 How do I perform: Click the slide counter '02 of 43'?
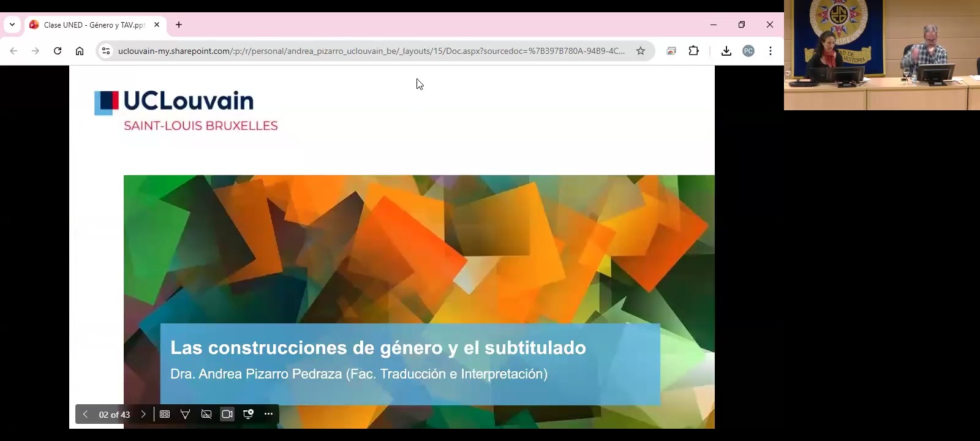[115, 415]
